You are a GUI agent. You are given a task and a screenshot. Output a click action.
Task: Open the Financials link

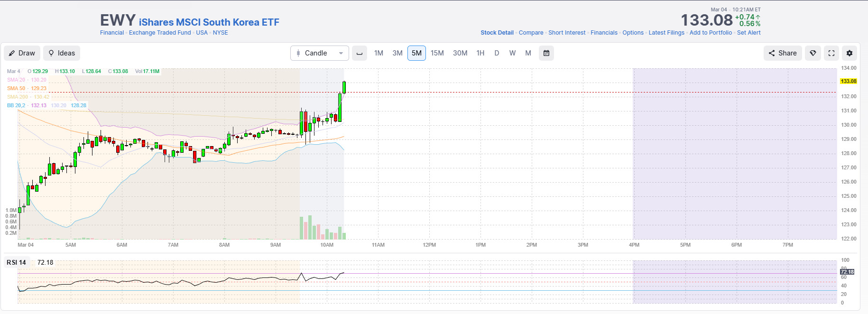604,33
